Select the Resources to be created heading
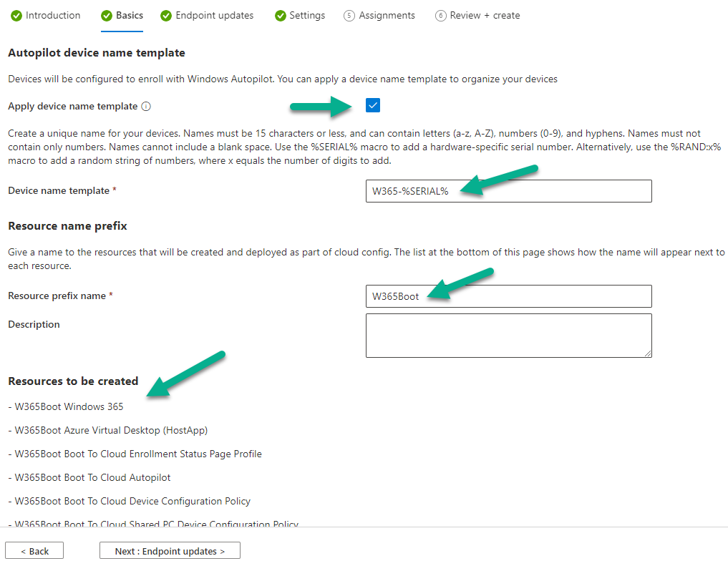The width and height of the screenshot is (728, 561). coord(73,381)
